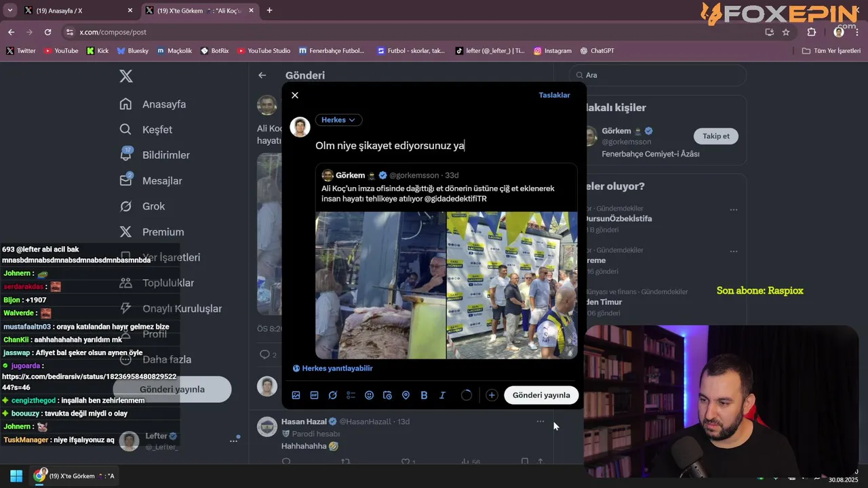Open Anasayfa in the sidebar
The width and height of the screenshot is (868, 488).
[153, 104]
